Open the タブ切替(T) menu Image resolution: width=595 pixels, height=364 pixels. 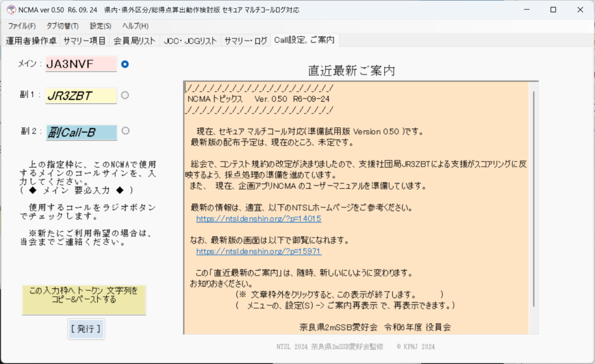[x=62, y=26]
